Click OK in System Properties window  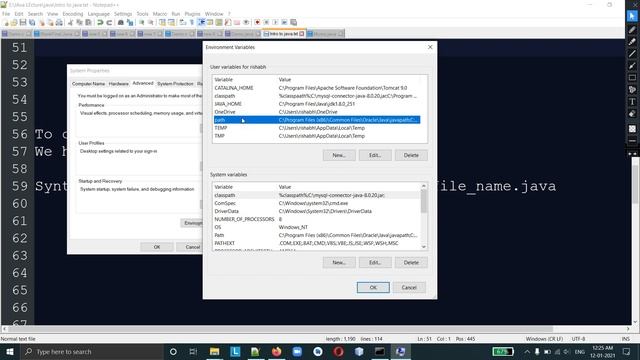point(157,247)
